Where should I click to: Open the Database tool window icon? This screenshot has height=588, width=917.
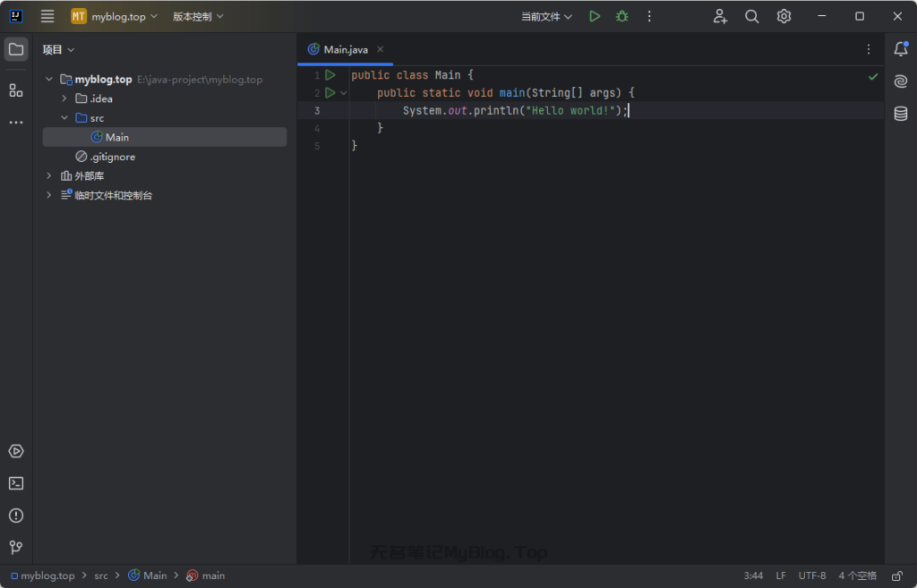click(901, 114)
